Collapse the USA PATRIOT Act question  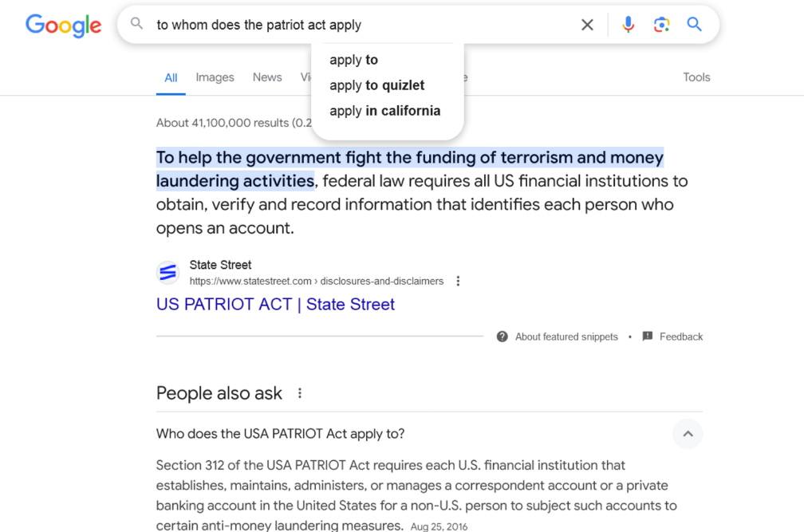point(688,434)
